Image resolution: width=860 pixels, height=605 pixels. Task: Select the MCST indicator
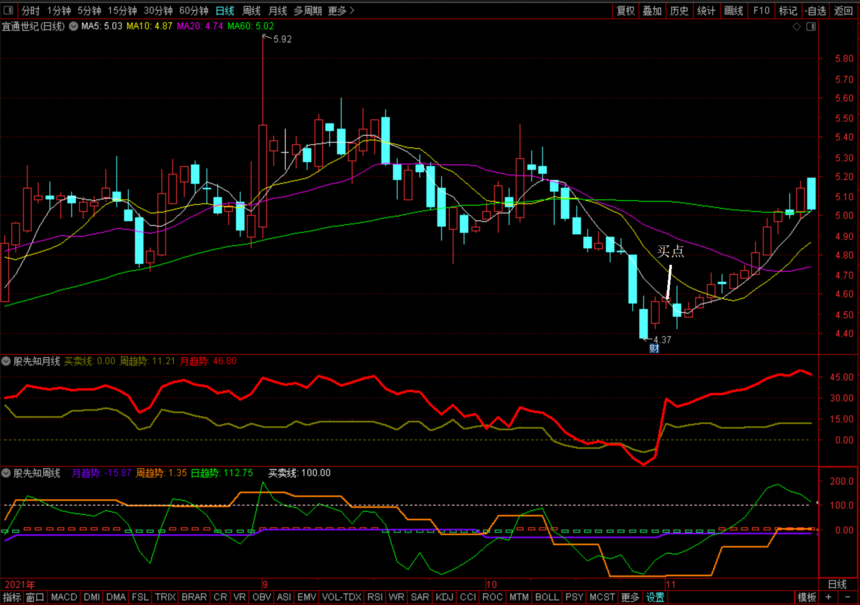tap(602, 597)
